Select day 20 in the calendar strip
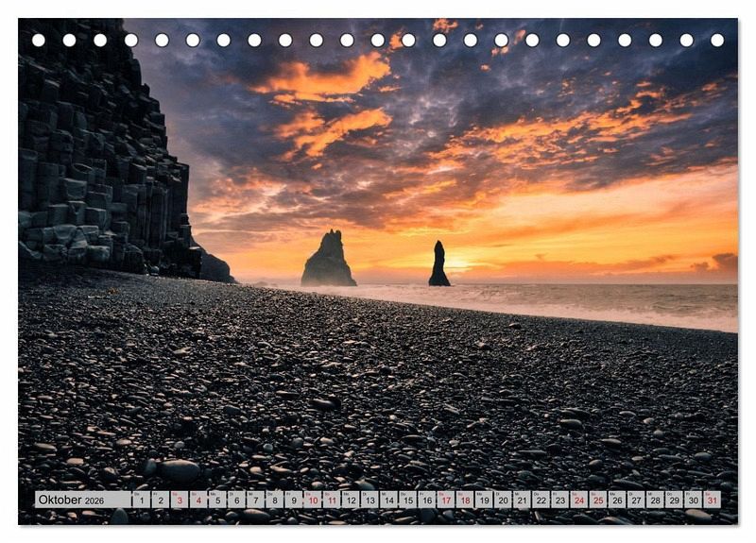 [x=504, y=500]
